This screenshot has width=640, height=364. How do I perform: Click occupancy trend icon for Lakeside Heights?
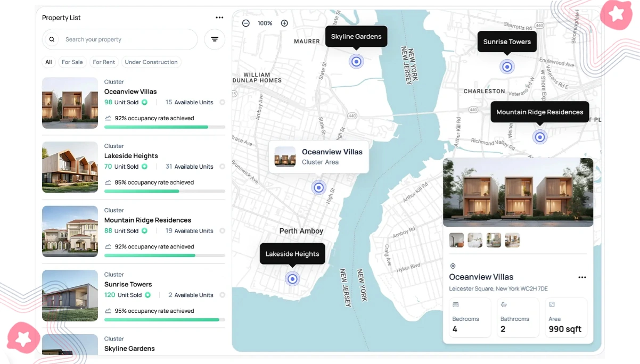coord(108,183)
